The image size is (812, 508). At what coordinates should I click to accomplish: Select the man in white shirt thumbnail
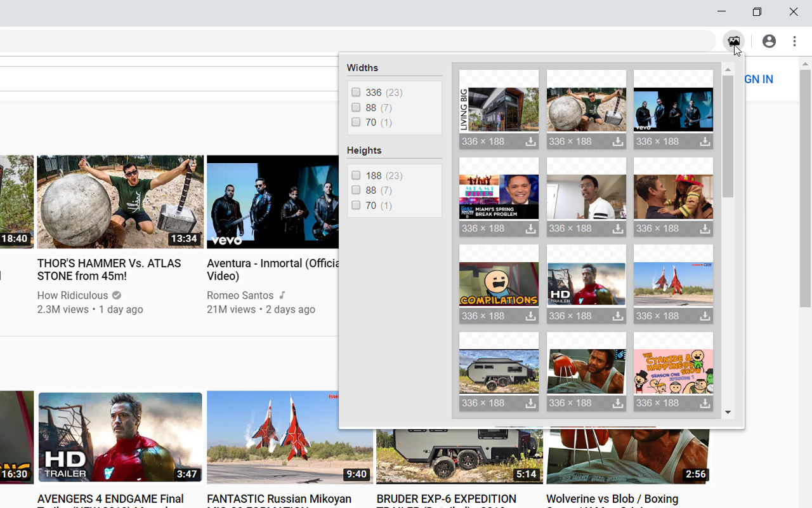(x=586, y=197)
